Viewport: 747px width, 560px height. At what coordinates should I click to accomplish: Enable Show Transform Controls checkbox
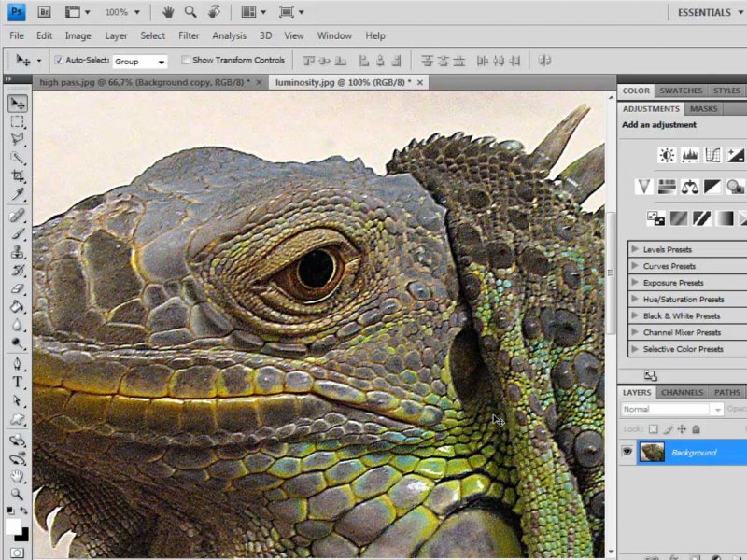coord(186,61)
